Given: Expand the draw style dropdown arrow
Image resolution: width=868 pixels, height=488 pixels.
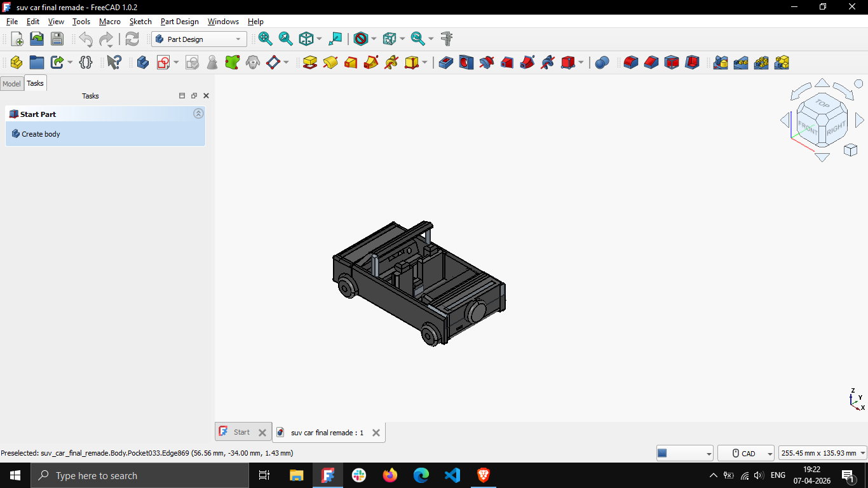Looking at the screenshot, I should click(374, 39).
